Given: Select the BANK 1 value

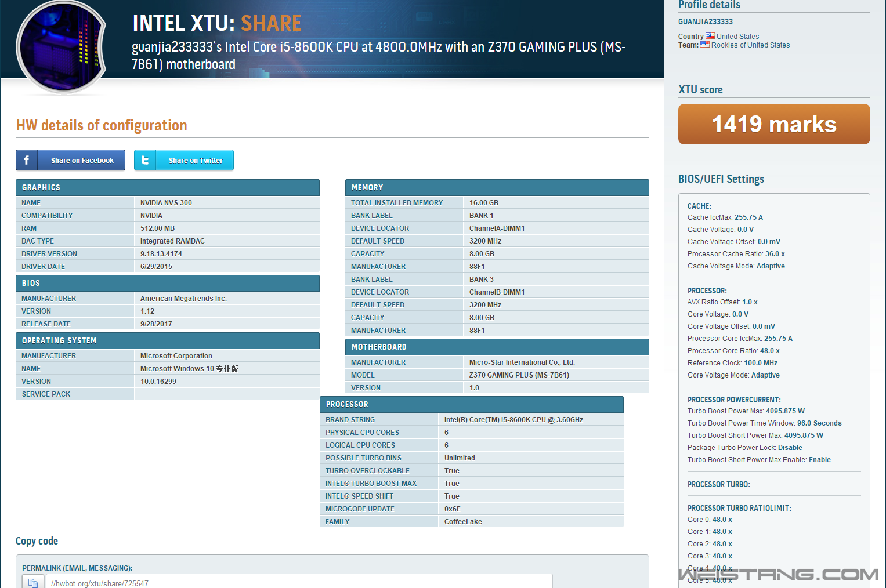Looking at the screenshot, I should 482,215.
